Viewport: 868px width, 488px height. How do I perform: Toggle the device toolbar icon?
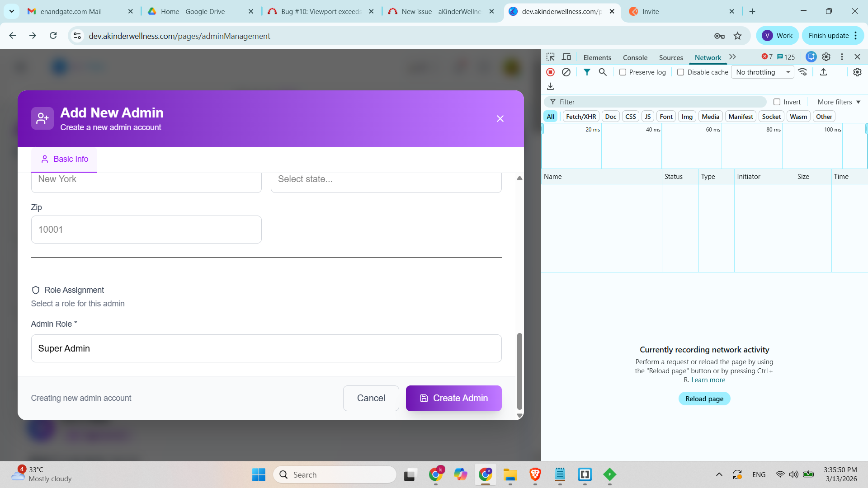(566, 57)
